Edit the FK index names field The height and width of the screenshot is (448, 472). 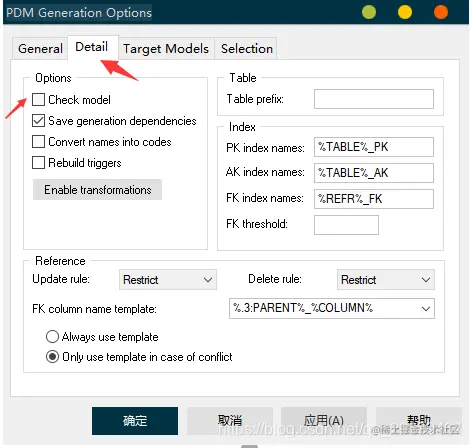pyautogui.click(x=374, y=199)
